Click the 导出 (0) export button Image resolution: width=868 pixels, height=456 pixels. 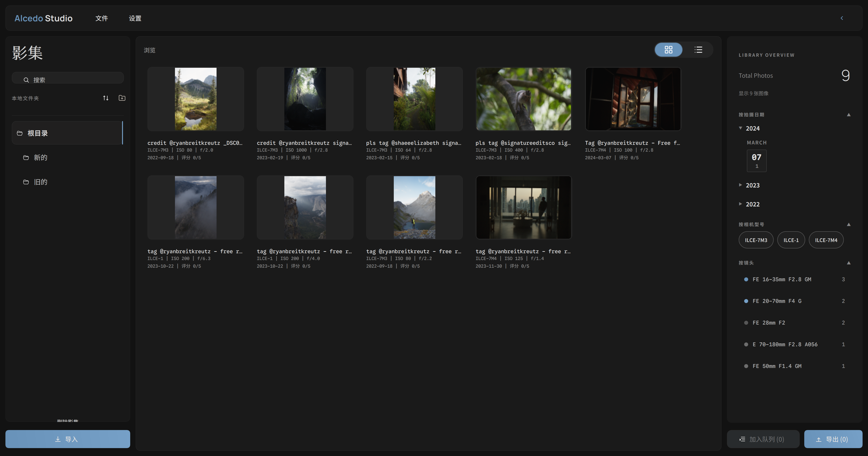click(x=833, y=439)
